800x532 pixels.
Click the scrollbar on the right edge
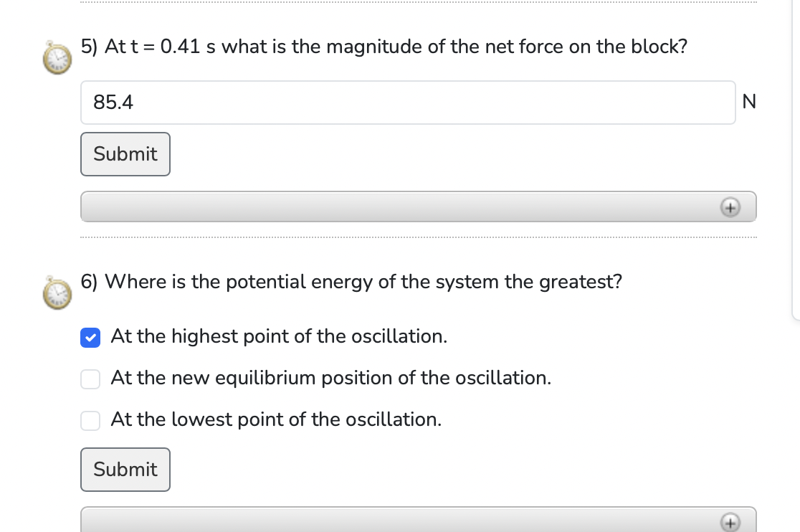point(796,158)
